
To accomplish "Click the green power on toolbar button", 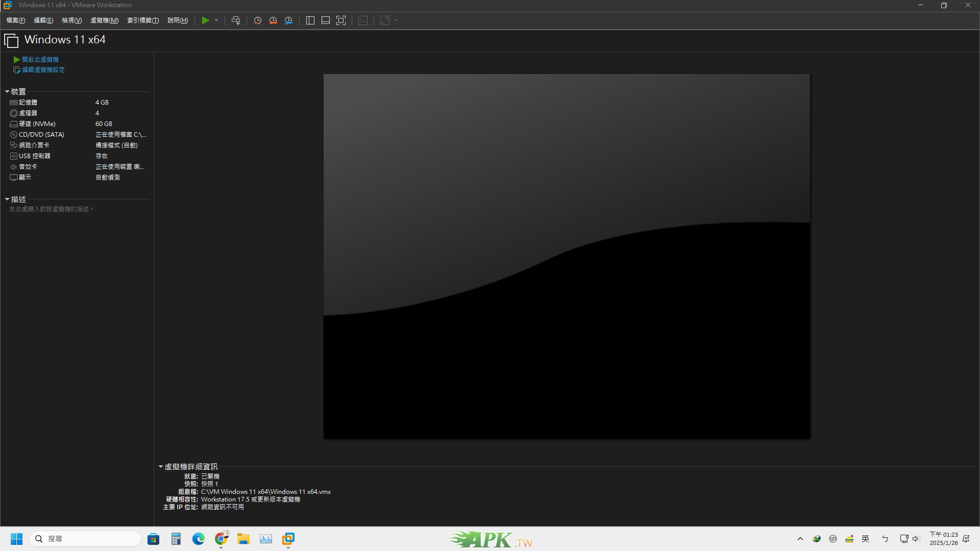I will point(205,20).
